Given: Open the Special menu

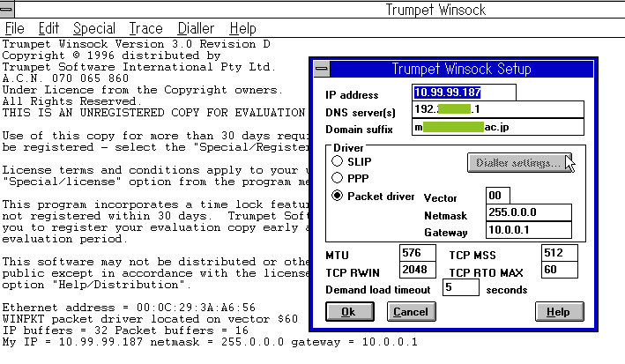Looking at the screenshot, I should [93, 28].
